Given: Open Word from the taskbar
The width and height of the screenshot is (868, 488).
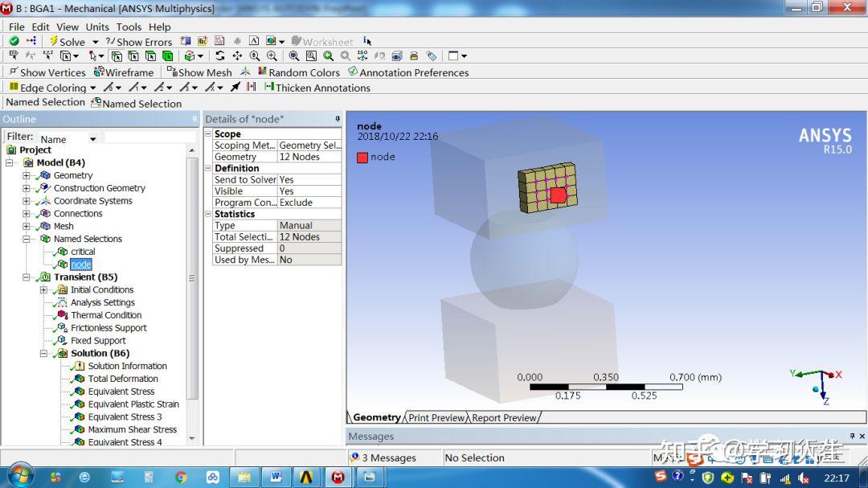Looking at the screenshot, I should pyautogui.click(x=276, y=477).
